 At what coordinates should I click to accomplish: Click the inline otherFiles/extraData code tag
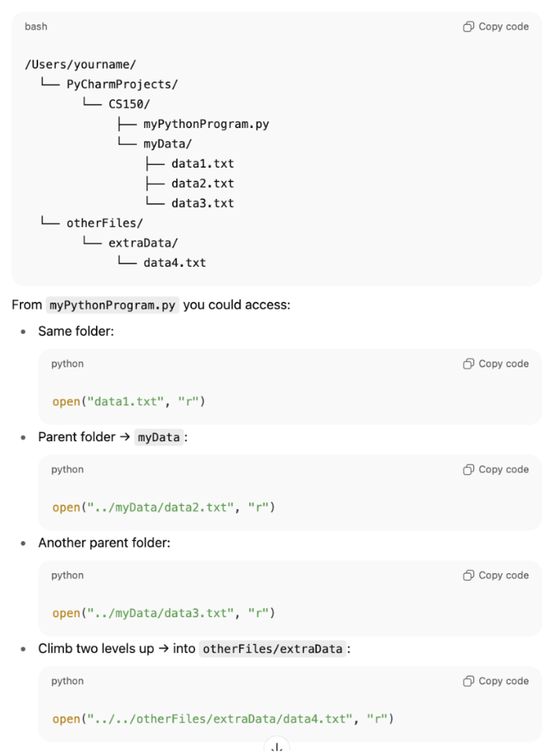[x=272, y=649]
